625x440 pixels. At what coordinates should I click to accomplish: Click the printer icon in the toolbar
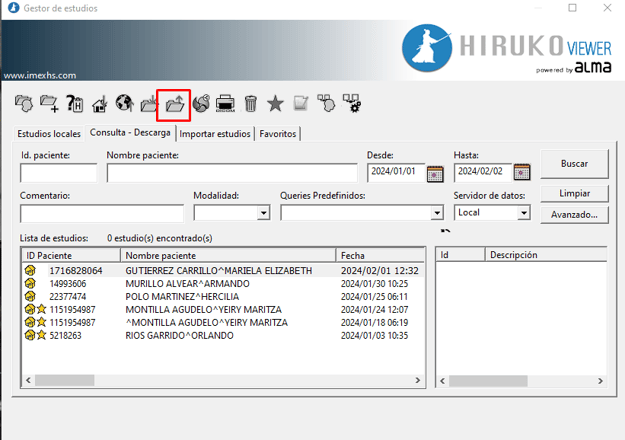tap(226, 103)
